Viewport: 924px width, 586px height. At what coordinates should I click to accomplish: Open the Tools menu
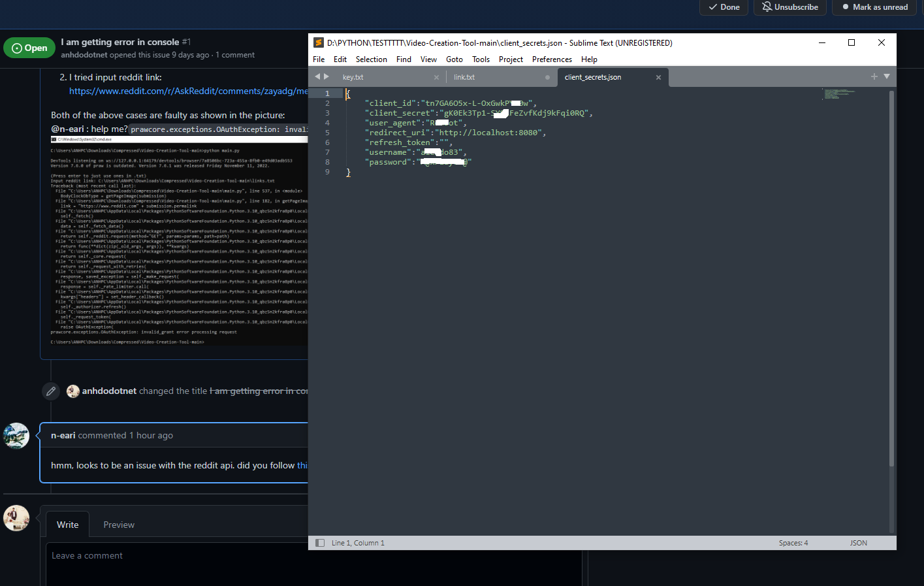click(481, 59)
